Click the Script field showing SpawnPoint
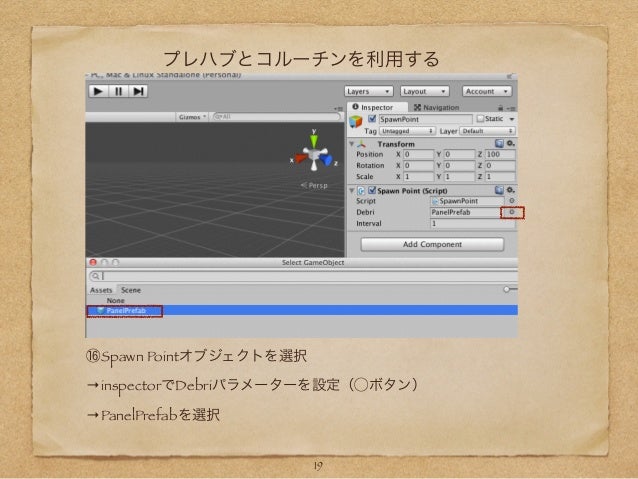Viewport: 638px width, 479px height. [x=467, y=201]
